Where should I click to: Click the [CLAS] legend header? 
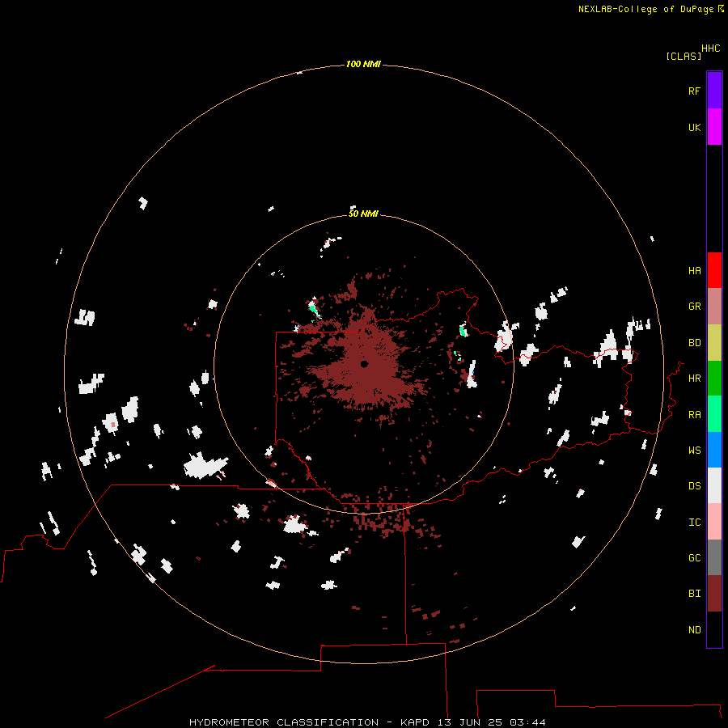point(684,56)
